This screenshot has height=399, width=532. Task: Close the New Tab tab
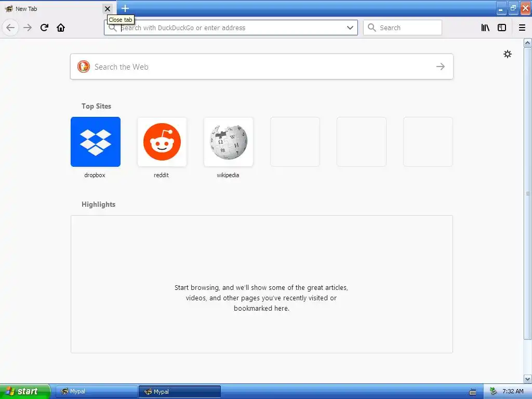tap(108, 9)
